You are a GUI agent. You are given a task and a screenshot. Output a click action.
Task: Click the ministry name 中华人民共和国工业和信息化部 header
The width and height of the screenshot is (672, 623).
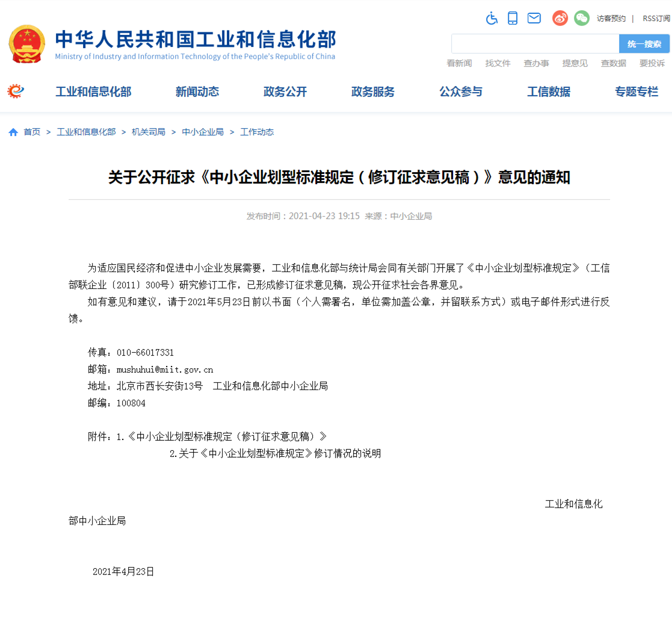196,40
